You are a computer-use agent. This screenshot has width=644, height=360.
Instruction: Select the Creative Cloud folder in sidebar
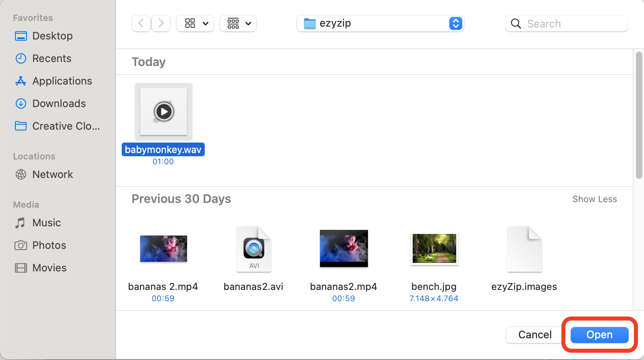66,126
